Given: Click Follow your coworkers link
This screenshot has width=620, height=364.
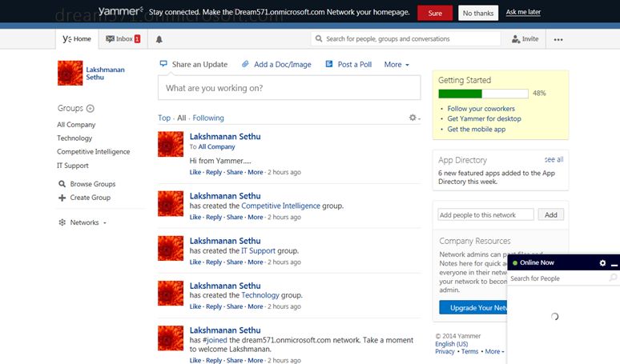Looking at the screenshot, I should pos(481,109).
